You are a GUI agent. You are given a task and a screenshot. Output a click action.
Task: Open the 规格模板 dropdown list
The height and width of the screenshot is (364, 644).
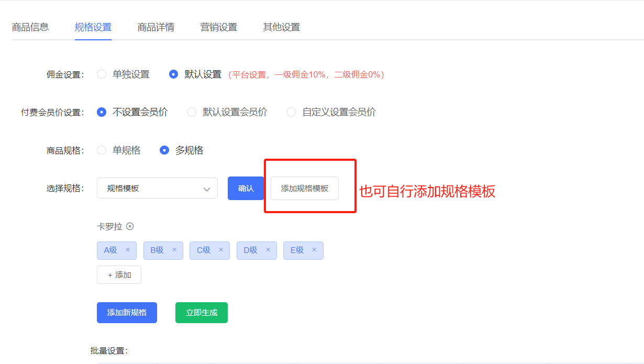(x=157, y=189)
